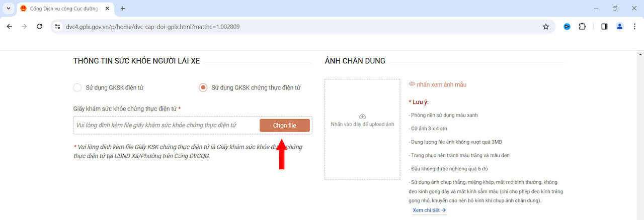
Task: Click the 'Chọn file' button
Action: click(x=285, y=126)
